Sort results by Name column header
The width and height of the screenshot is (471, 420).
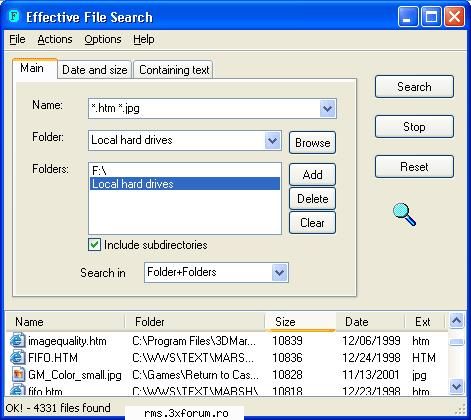pos(65,322)
